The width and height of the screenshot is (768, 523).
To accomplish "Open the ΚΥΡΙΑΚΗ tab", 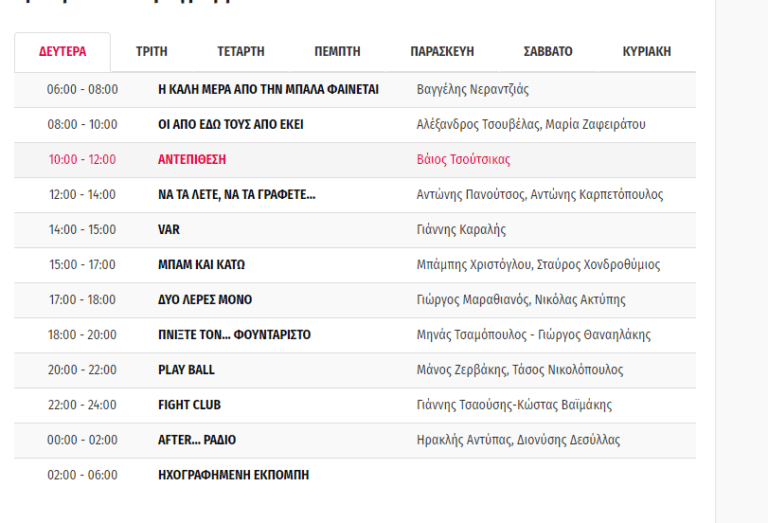I will (x=646, y=52).
